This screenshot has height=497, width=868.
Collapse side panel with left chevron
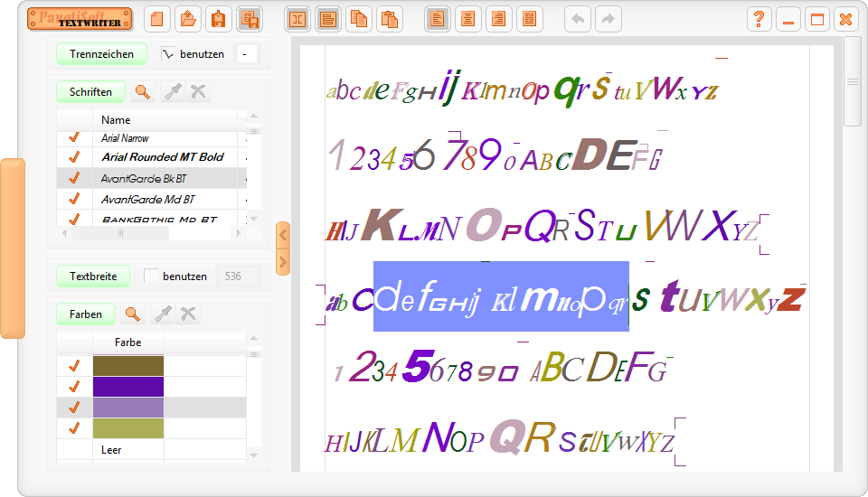point(283,235)
